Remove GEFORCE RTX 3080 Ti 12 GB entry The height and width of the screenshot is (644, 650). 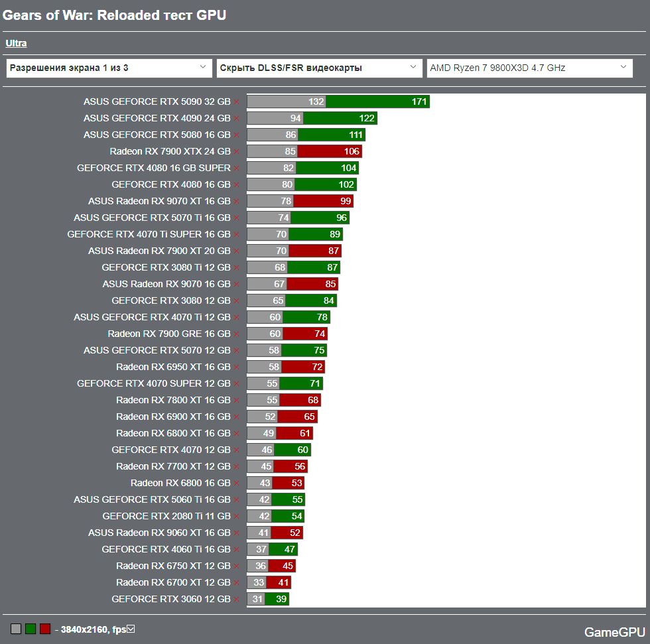point(236,268)
